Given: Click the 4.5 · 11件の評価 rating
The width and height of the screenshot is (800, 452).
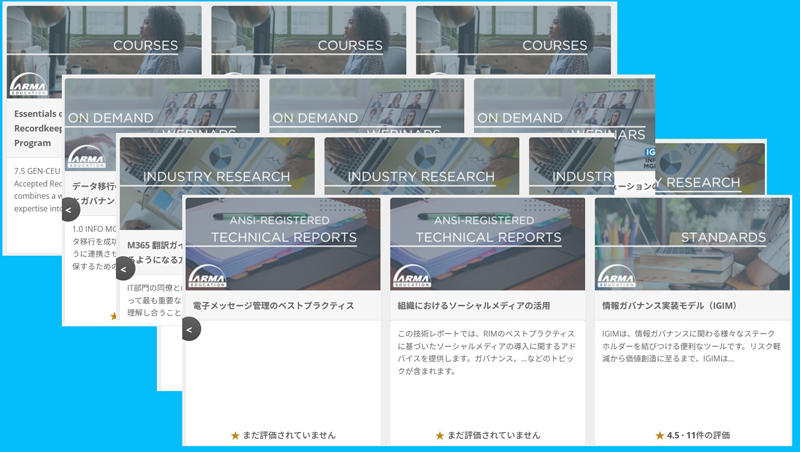Looking at the screenshot, I should coord(692,435).
